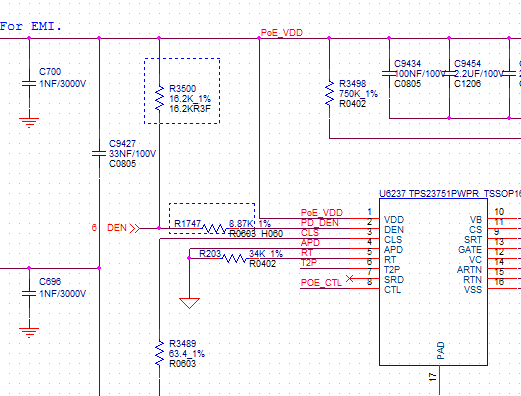Click the SRD pin name on U6237

click(394, 280)
